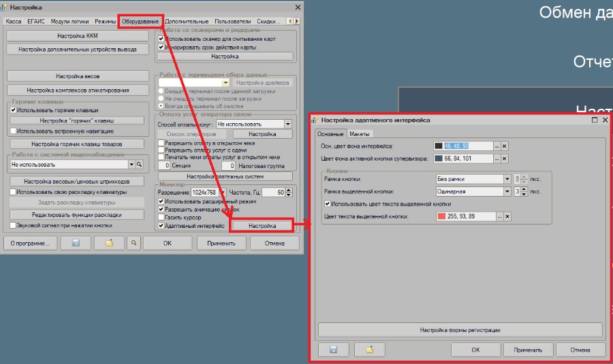Viewport: 613px width, 364px height.
Task: Click Настройка горячих клавиш товаров button
Action: click(x=76, y=144)
